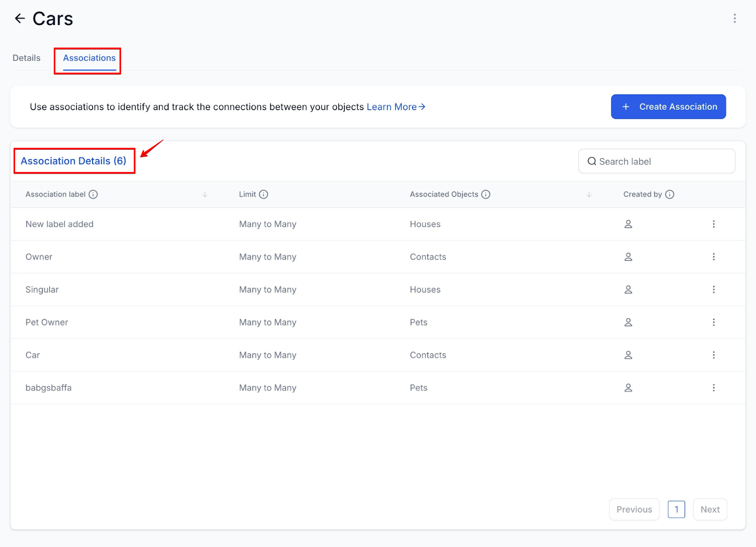Click the info icon beside Associated Objects

pyautogui.click(x=486, y=194)
